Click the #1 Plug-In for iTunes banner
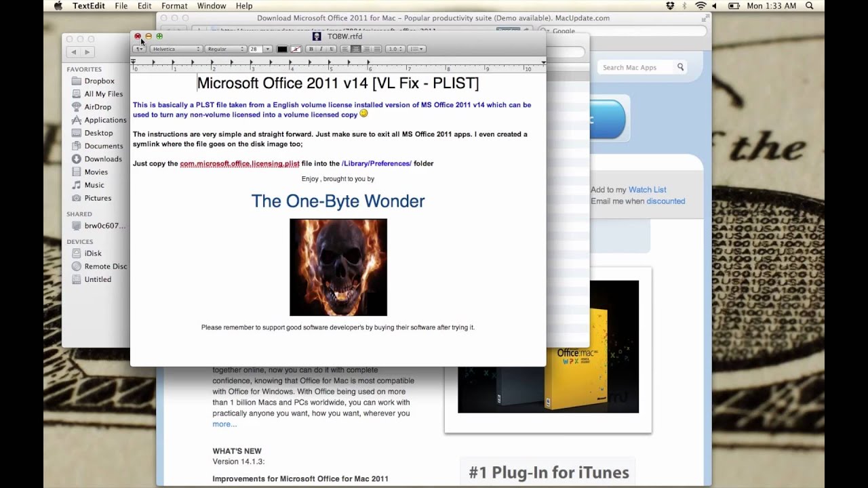Screen dimensions: 868x488 (549, 472)
